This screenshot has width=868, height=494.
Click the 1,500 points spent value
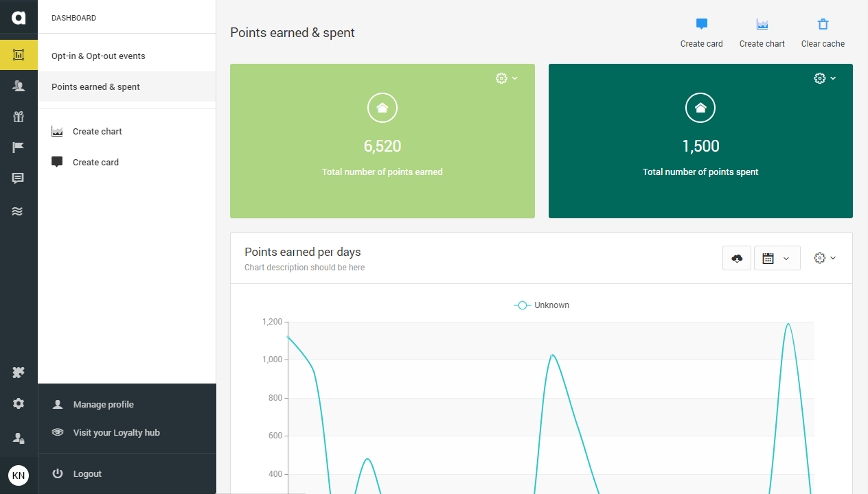tap(700, 146)
